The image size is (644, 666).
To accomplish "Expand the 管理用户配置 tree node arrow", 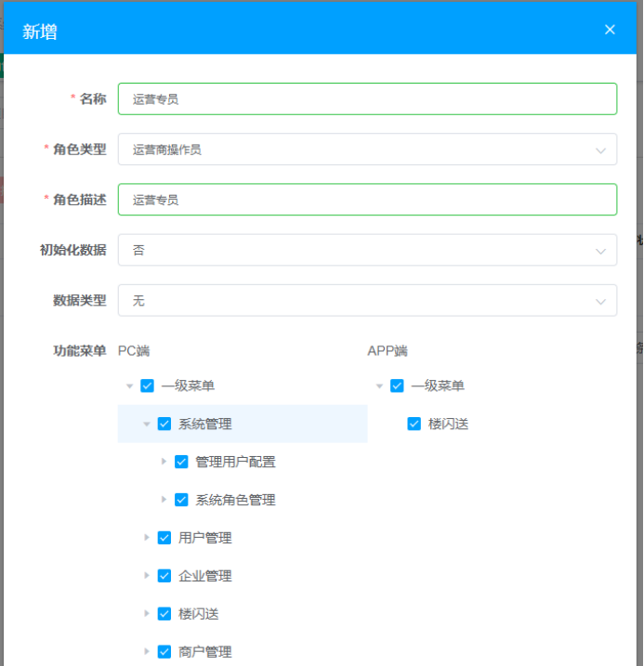I will 164,462.
